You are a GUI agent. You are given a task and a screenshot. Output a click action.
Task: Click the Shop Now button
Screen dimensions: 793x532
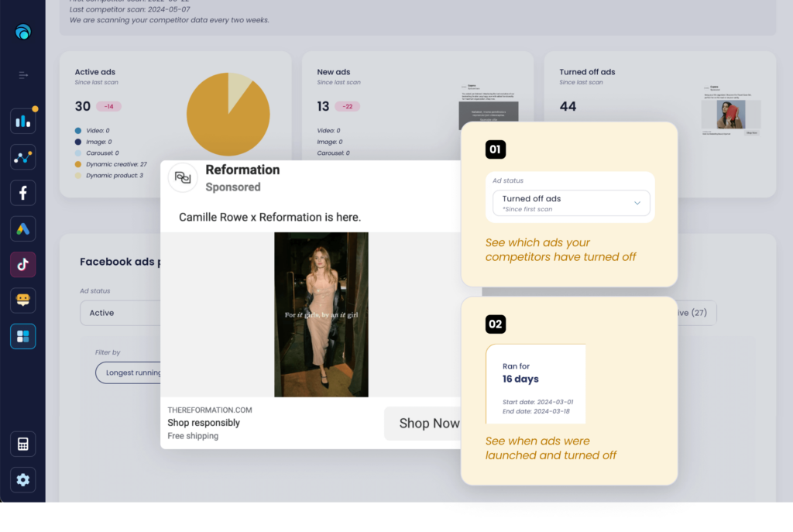coord(423,424)
